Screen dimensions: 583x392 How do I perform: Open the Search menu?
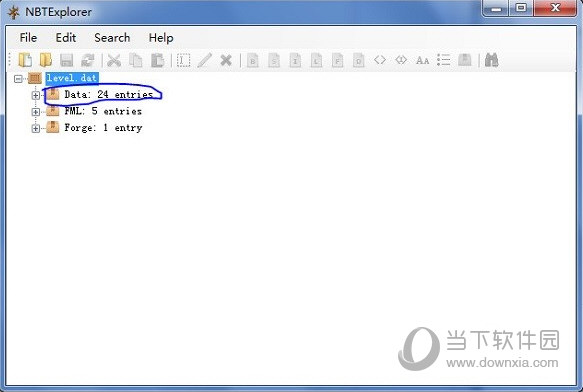point(112,38)
